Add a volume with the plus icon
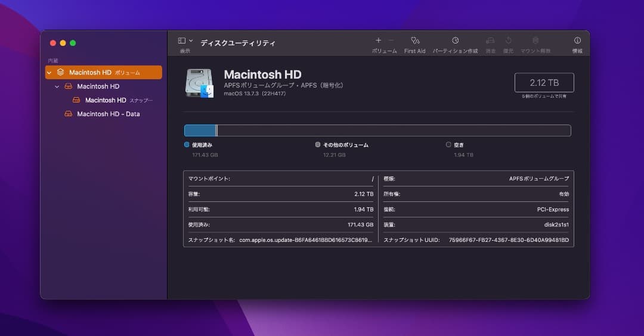Viewport: 644px width, 336px height. [378, 40]
